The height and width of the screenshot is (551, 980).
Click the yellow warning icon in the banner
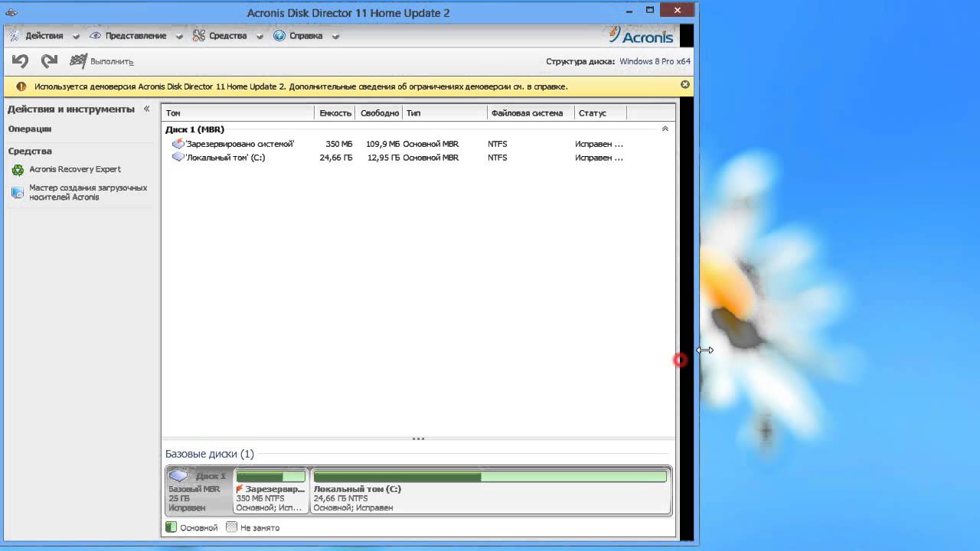21,86
